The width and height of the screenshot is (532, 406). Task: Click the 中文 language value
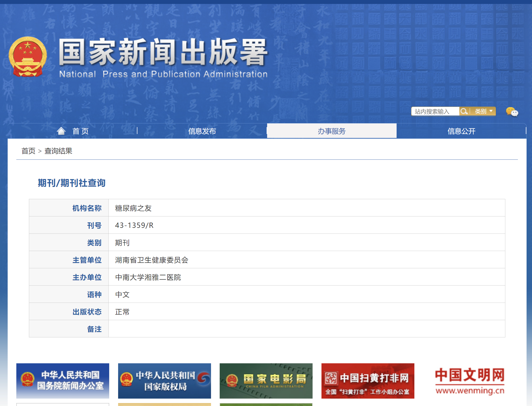(x=122, y=294)
